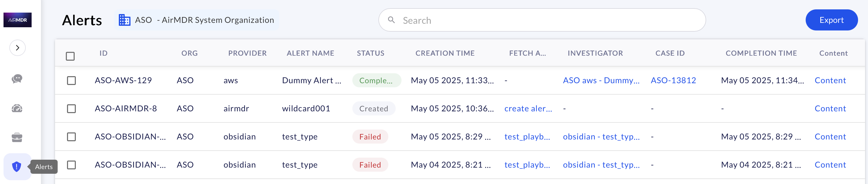The image size is (868, 184).
Task: Click the search magnifier icon
Action: (391, 20)
